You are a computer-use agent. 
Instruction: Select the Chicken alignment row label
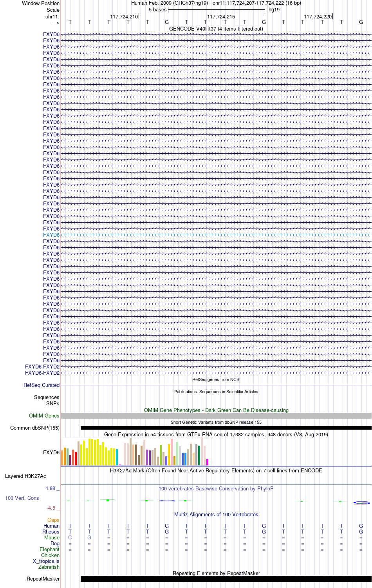(x=51, y=555)
